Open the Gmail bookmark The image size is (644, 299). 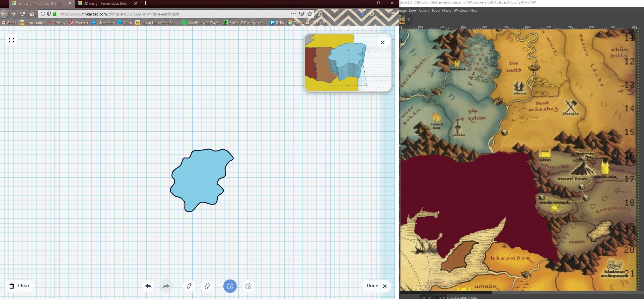[9, 23]
